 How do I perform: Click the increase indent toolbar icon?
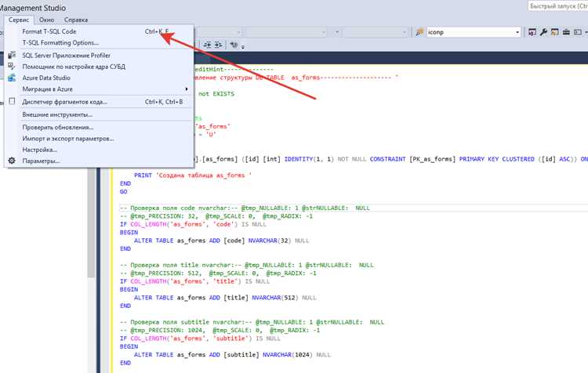[x=218, y=45]
